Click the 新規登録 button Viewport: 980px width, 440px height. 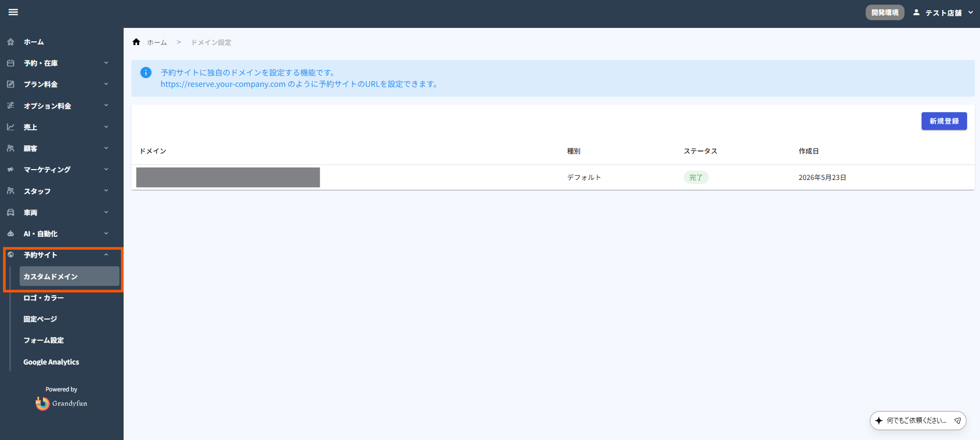tap(944, 121)
